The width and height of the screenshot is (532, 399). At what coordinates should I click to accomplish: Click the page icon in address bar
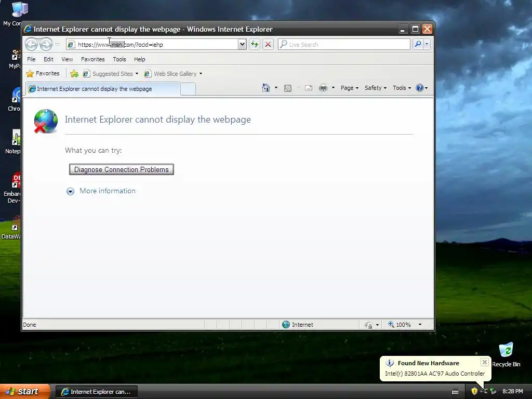tap(71, 45)
